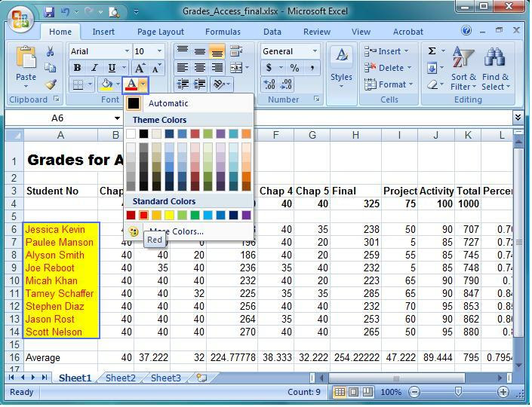Zoom out with the minus button
Image resolution: width=532 pixels, height=407 pixels.
(414, 392)
